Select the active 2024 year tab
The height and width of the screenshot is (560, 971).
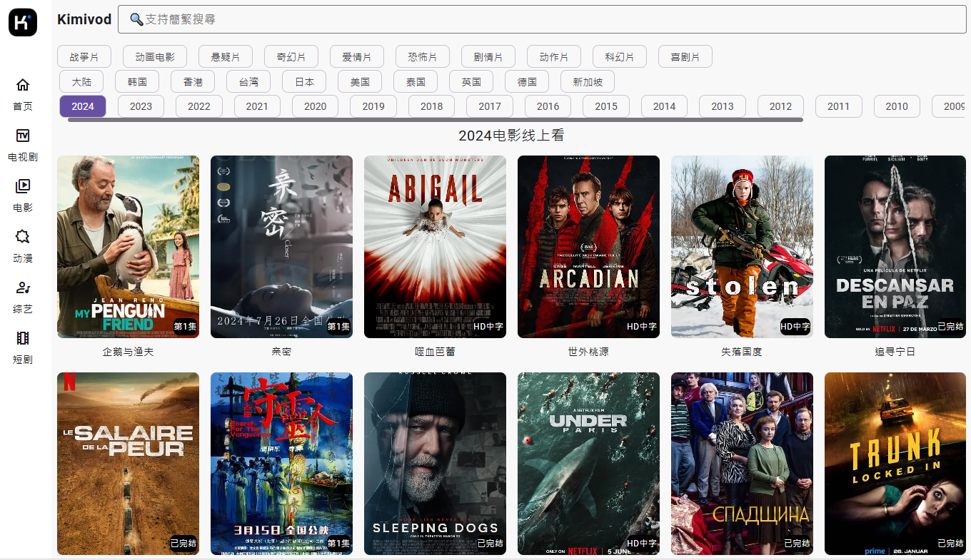[83, 106]
